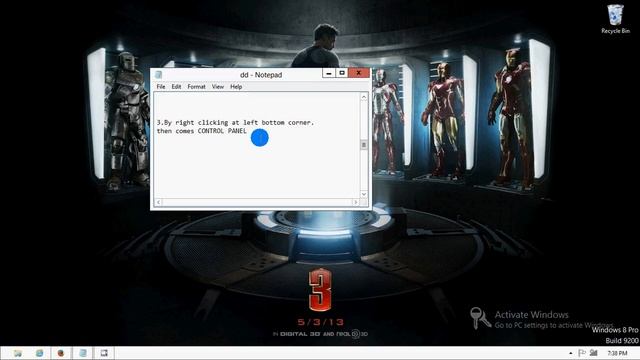Click the horizontal scrollbar left arrow

[x=158, y=202]
